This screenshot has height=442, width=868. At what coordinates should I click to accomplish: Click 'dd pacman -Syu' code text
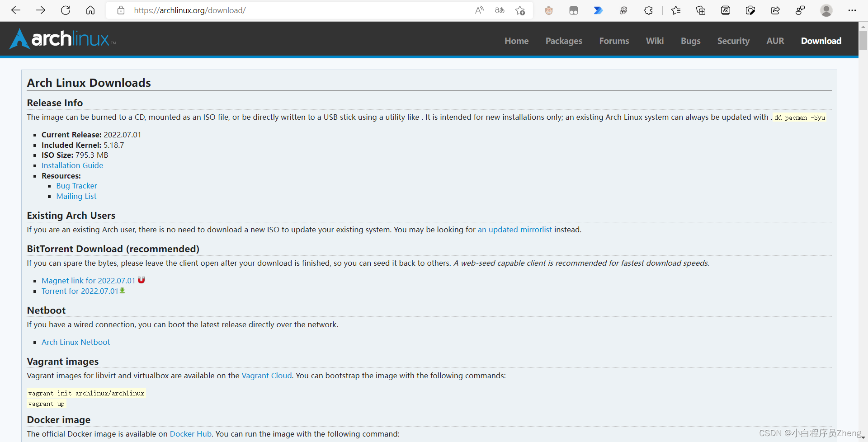[799, 118]
